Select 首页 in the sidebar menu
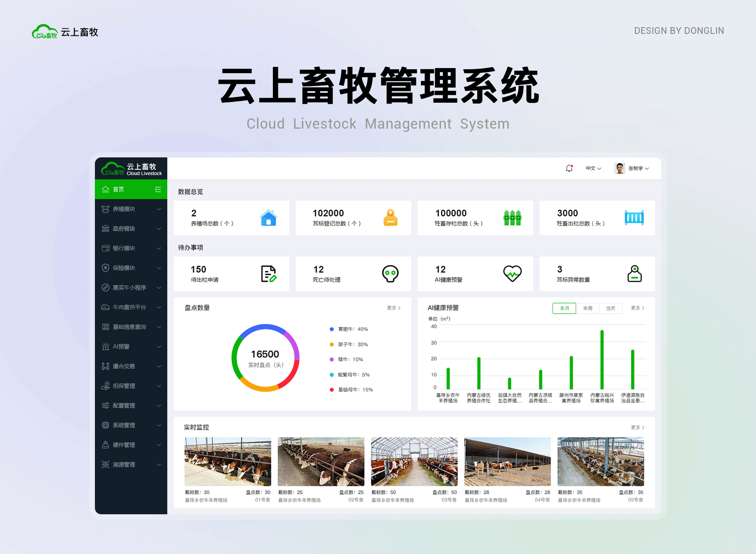Viewport: 756px width, 554px height. point(118,189)
